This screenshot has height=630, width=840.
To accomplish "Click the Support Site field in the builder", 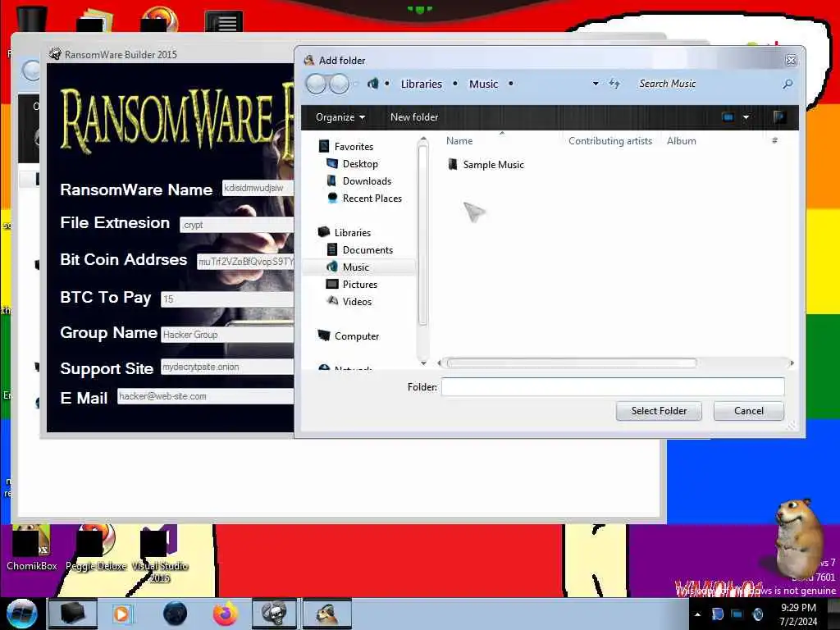I will [x=227, y=367].
